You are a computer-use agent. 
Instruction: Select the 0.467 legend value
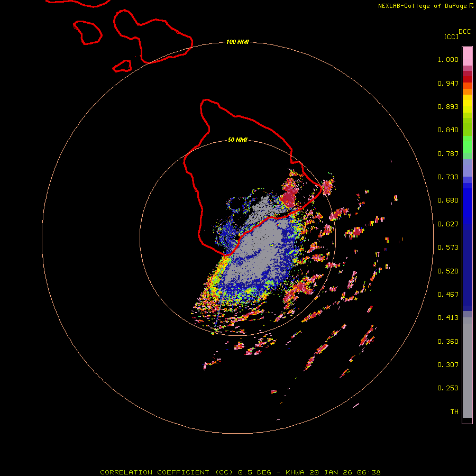[448, 295]
